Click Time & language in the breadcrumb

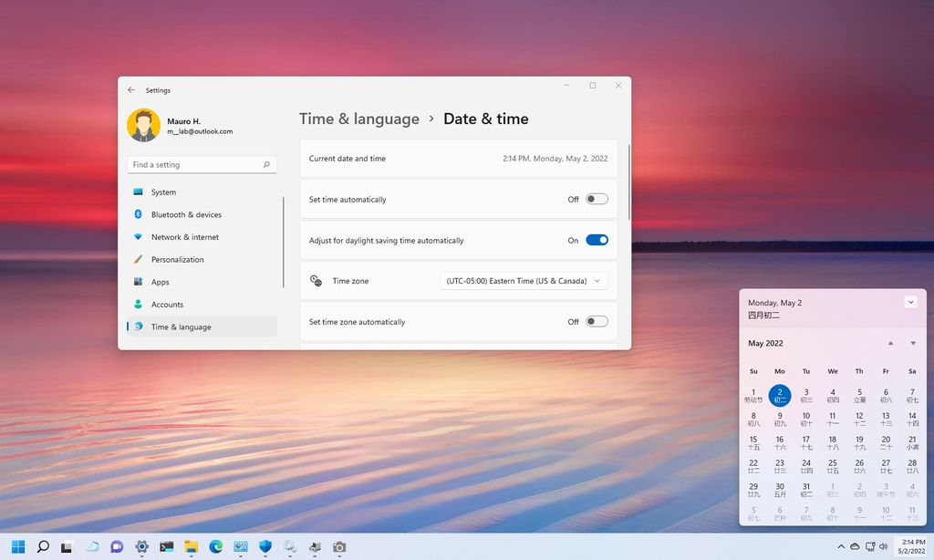[x=358, y=119]
